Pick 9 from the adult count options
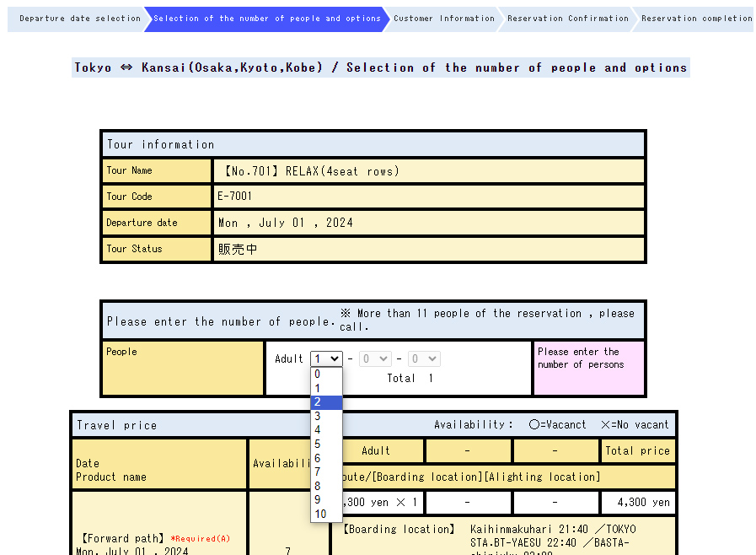 [325, 500]
